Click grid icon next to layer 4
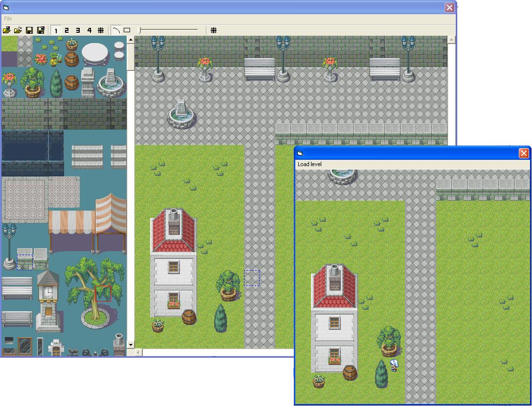The image size is (532, 406). [101, 30]
